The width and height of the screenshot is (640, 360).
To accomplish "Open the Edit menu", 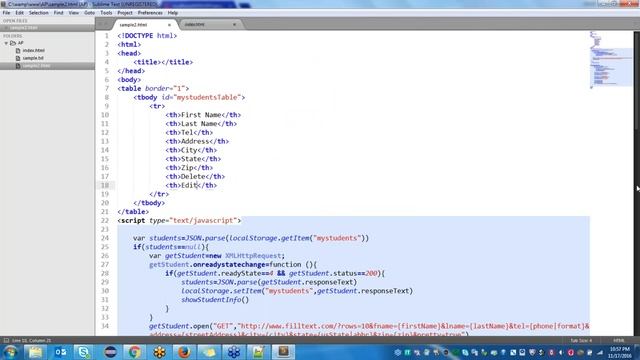I will [19, 13].
